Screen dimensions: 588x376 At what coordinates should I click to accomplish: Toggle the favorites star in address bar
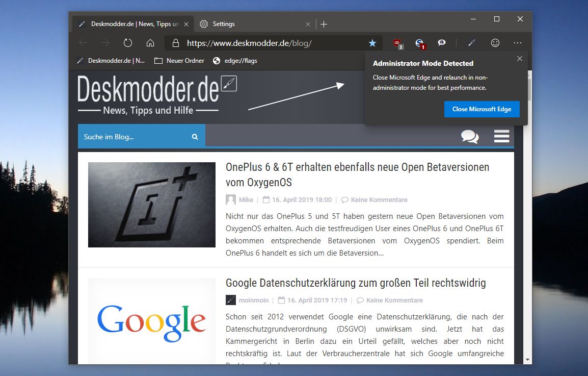coord(372,43)
